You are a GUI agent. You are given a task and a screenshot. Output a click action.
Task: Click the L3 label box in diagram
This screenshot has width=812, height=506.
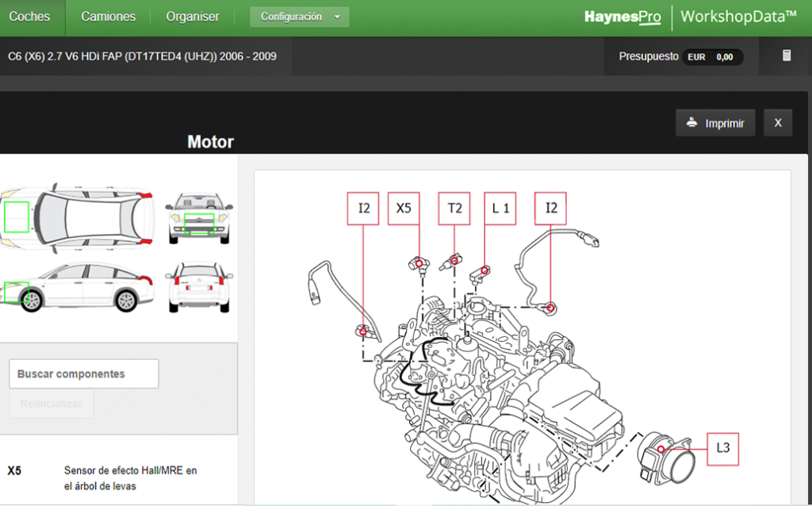pos(723,449)
